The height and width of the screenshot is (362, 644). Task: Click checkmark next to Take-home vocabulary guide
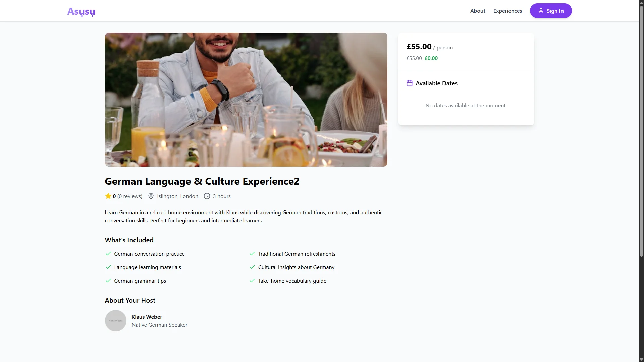click(252, 281)
